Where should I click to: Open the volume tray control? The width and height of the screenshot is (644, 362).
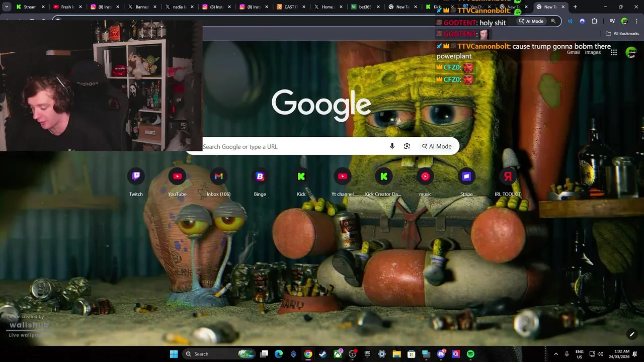(x=601, y=354)
